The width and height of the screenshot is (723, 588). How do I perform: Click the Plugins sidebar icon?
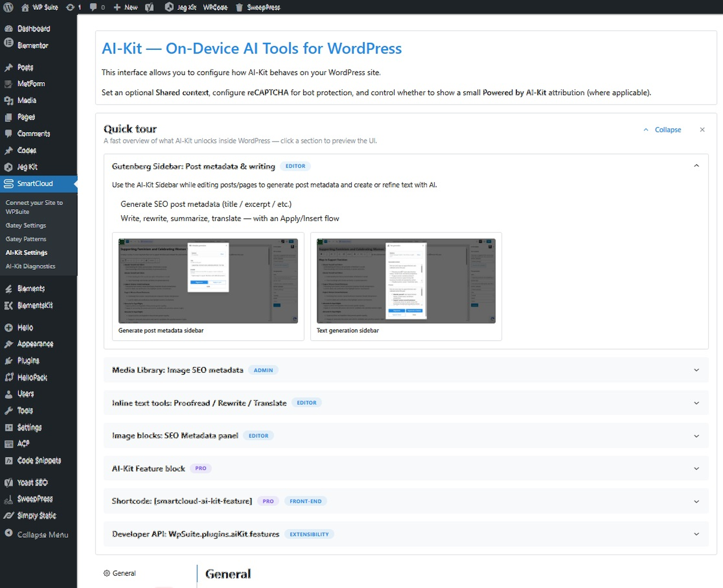tap(8, 361)
